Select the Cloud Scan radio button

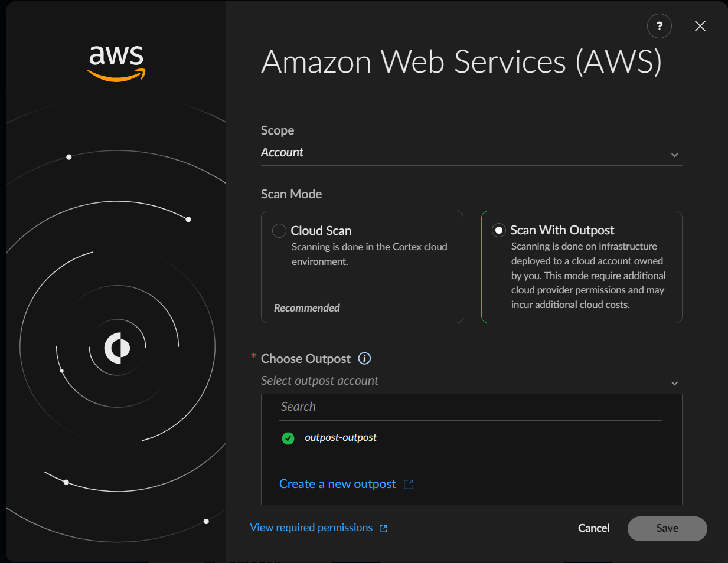(279, 231)
